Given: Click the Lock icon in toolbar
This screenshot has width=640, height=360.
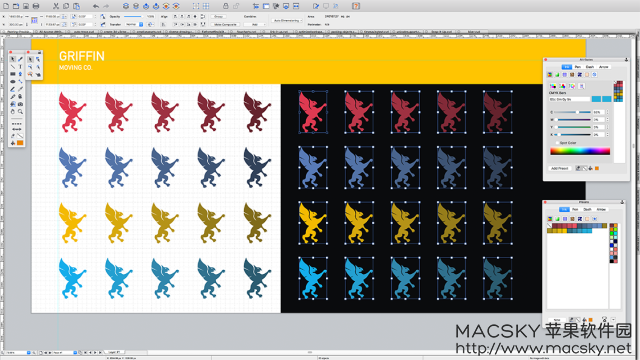Looking at the screenshot, I should coord(226,6).
